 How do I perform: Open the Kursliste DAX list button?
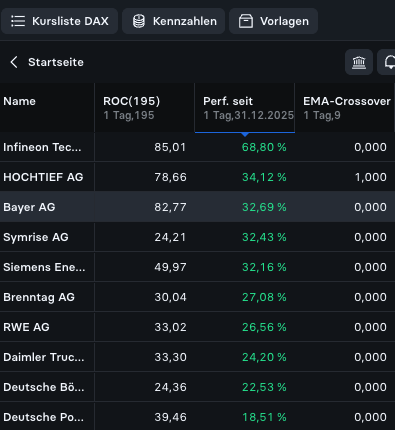[59, 21]
